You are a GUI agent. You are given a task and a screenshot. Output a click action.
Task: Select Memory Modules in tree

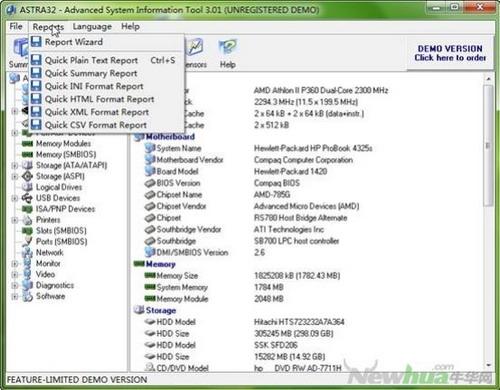tap(63, 144)
